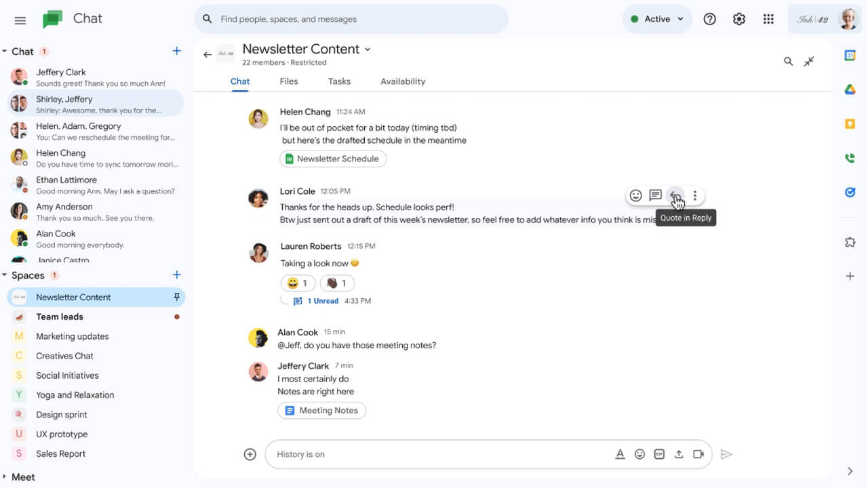Viewport: 868px width, 488px height.
Task: Start a video meeting from the compose bar
Action: coord(698,454)
